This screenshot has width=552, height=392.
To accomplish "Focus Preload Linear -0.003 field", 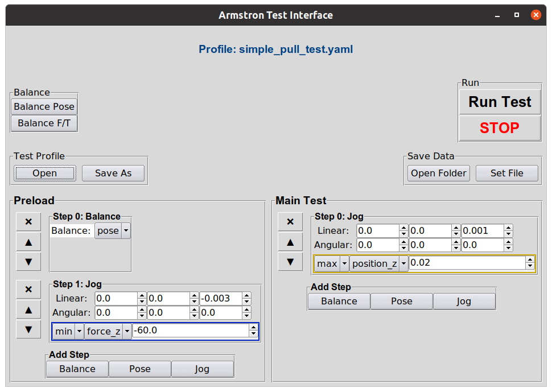I will click(221, 298).
